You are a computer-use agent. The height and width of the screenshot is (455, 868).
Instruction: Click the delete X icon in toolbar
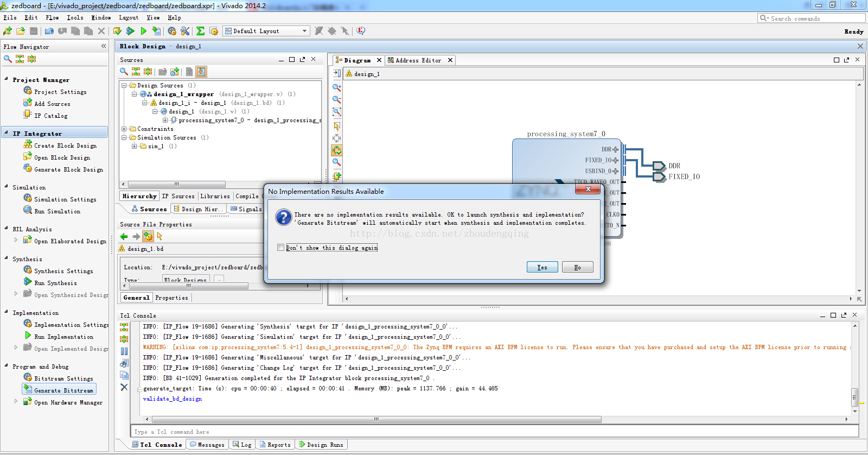coord(101,31)
